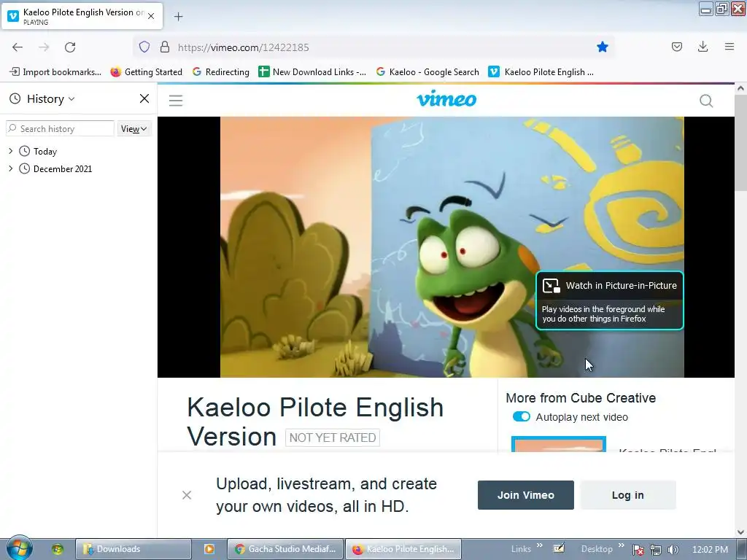Click the Log in button
The width and height of the screenshot is (747, 560).
click(627, 495)
